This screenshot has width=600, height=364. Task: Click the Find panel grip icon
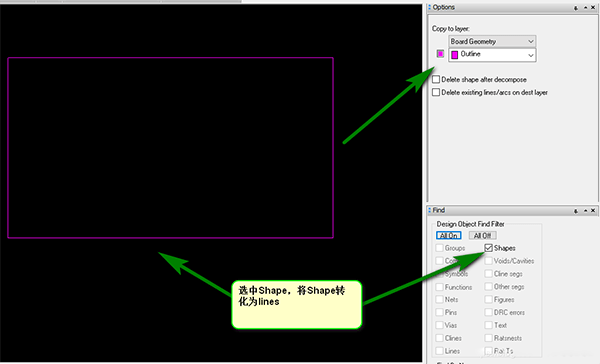click(430, 210)
